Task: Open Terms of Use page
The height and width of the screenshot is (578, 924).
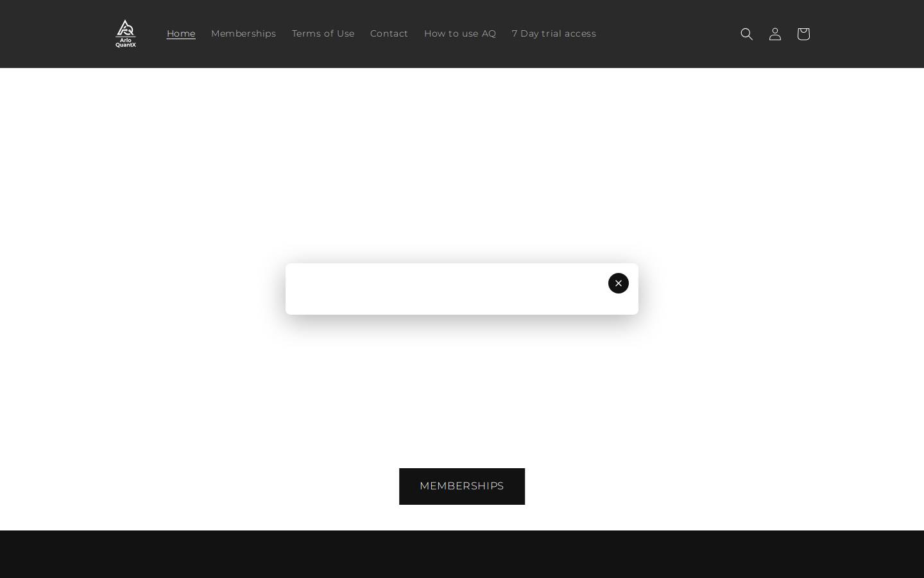Action: 323,33
